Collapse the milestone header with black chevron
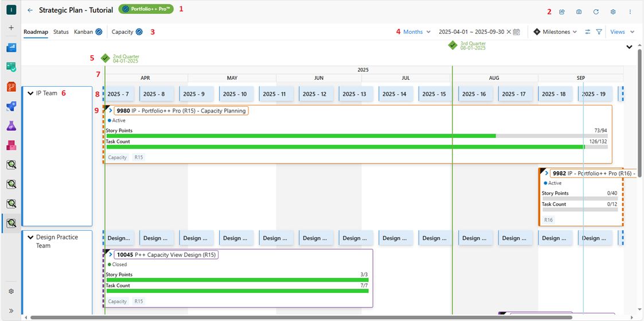This screenshot has width=644, height=321. pos(629,47)
